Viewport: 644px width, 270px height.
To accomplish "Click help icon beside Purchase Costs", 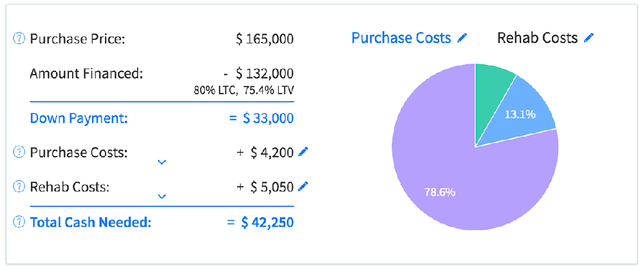I will [x=19, y=153].
